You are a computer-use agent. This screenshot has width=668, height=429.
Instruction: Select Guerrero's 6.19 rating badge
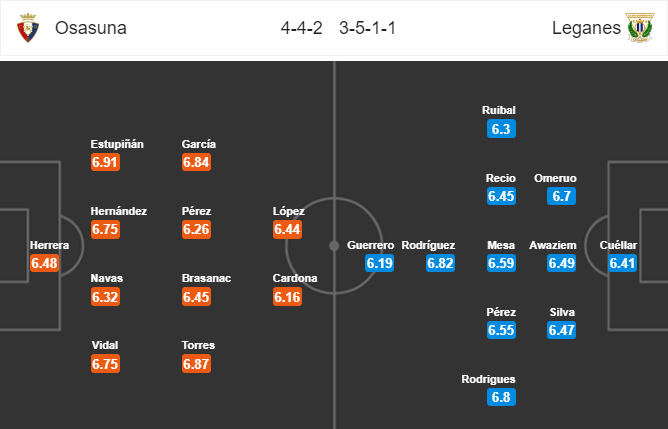380,264
